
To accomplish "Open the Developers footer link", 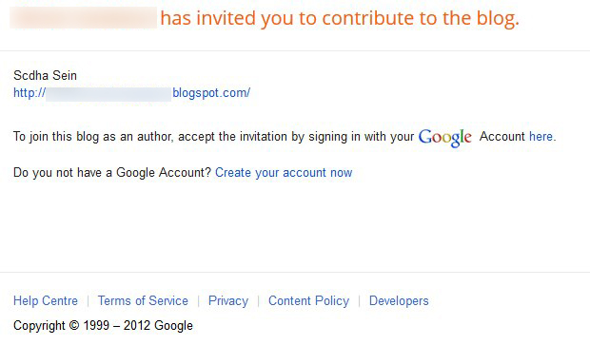I will 399,301.
